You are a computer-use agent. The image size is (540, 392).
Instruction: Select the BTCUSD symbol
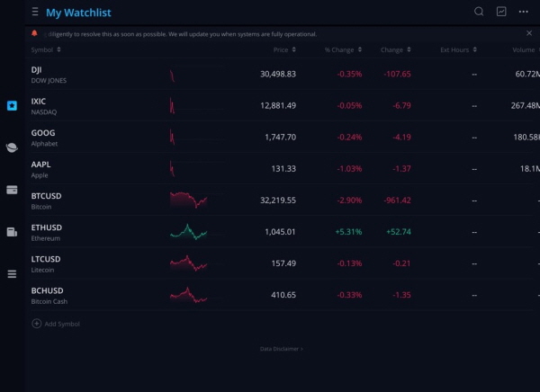click(46, 196)
